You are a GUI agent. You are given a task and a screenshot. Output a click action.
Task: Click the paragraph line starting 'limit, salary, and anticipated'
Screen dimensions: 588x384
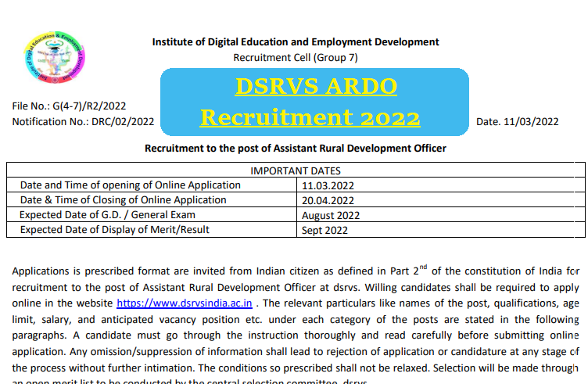(296, 320)
